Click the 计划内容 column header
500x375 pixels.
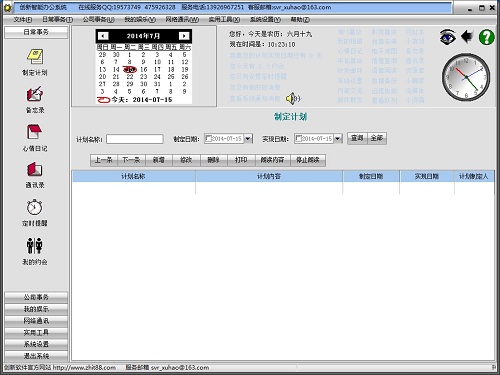[x=269, y=176]
